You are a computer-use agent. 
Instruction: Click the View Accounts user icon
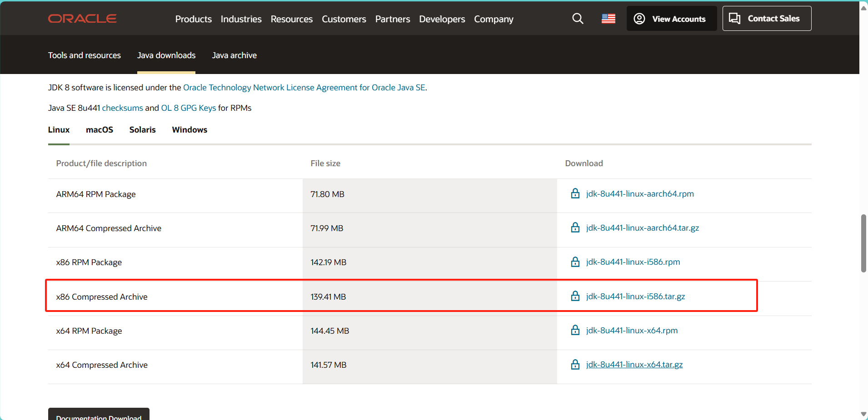[639, 19]
